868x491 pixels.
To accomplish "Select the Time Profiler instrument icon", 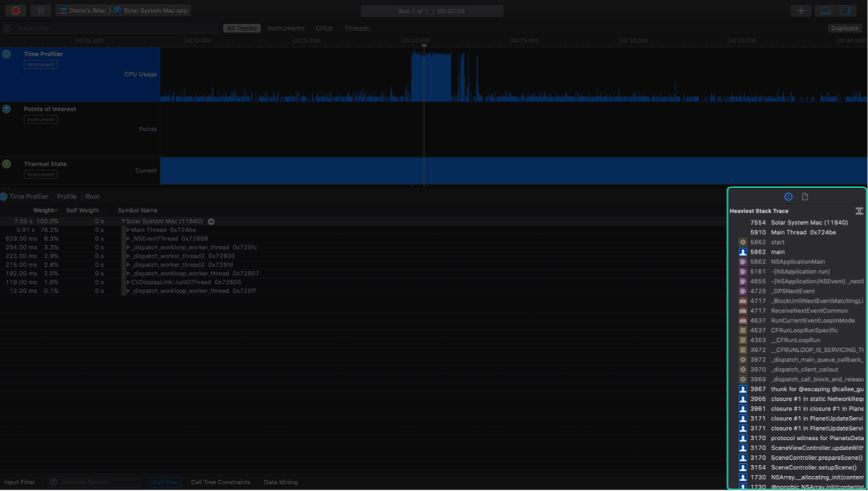I will pyautogui.click(x=7, y=54).
